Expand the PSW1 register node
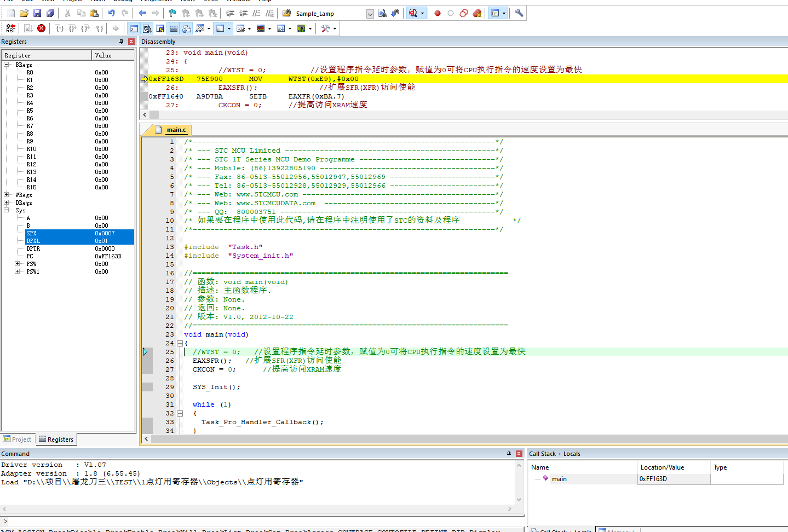Screen dimensions: 788x532 (17, 271)
